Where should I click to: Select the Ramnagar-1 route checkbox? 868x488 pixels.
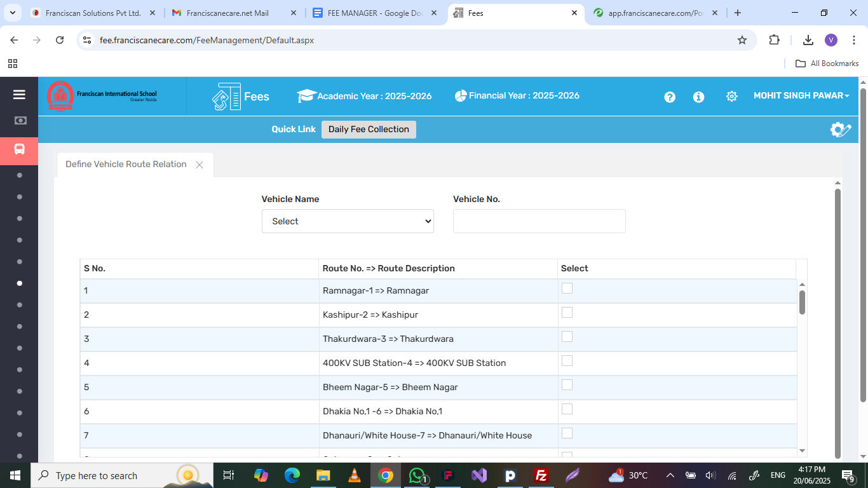(567, 288)
